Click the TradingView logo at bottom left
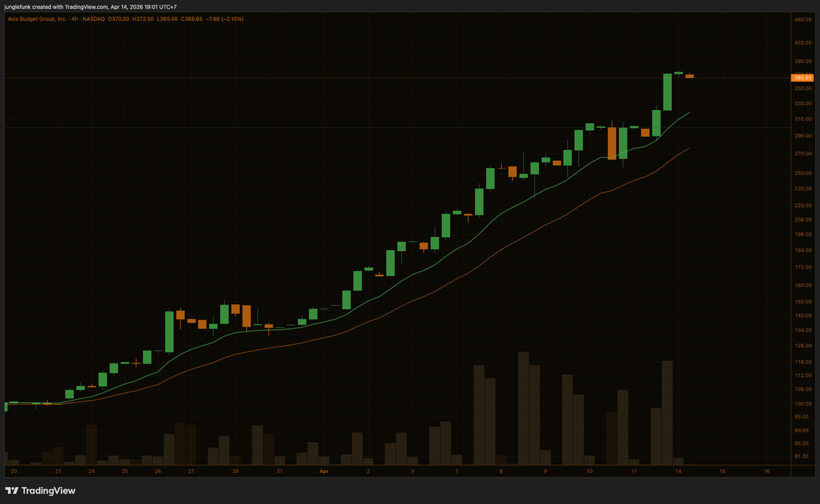The height and width of the screenshot is (504, 820). tap(40, 490)
